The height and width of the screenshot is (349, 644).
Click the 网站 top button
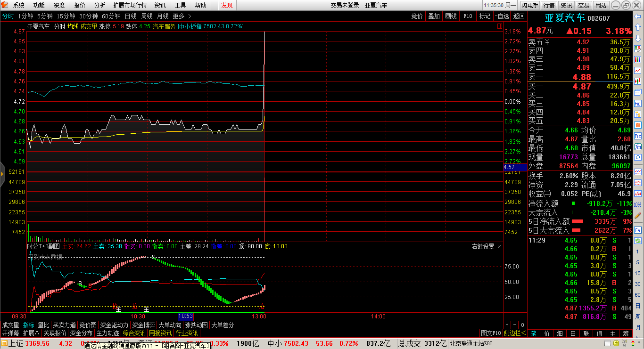[601, 5]
